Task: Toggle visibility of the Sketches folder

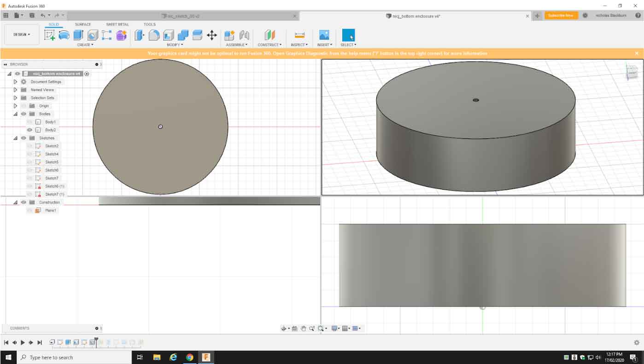Action: [23, 138]
